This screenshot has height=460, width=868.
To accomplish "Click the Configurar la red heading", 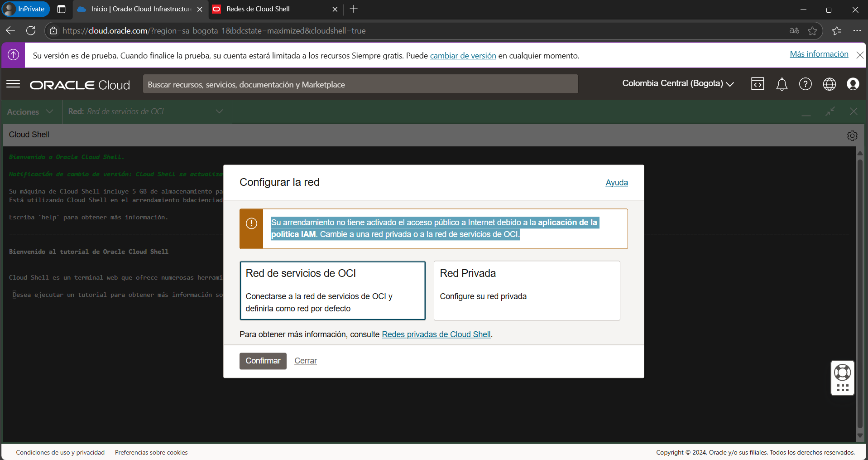I will click(x=279, y=182).
